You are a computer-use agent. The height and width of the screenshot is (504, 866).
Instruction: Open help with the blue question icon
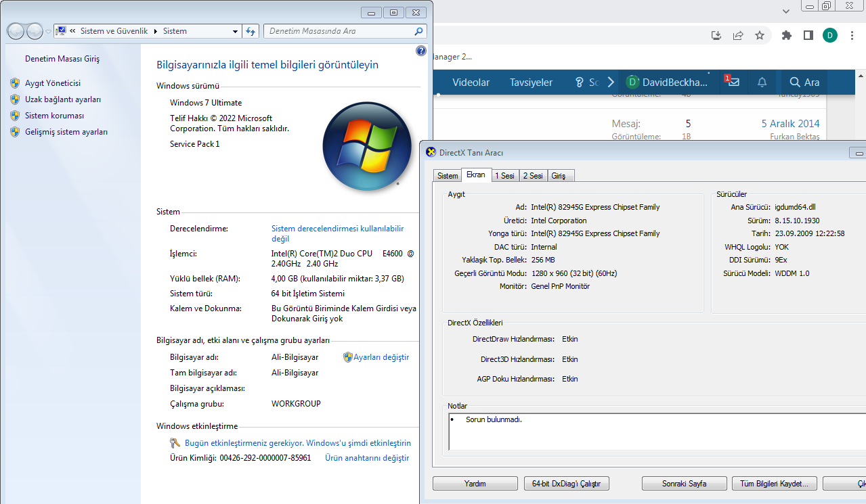point(420,51)
